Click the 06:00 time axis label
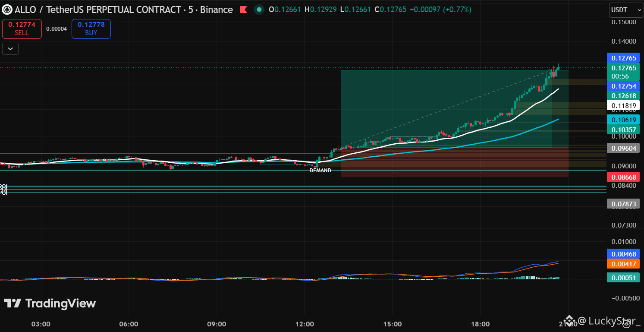Screen dimensions: 644x332 tap(129, 324)
